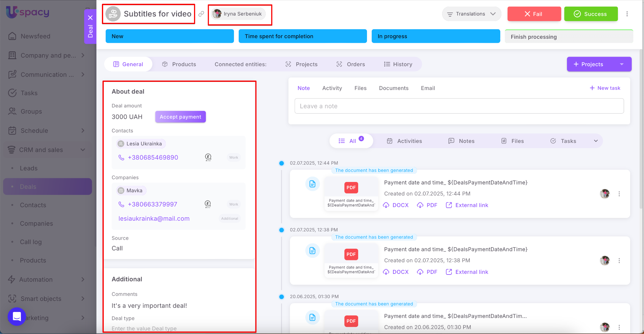
Task: Open External link of the 12:38 PM document
Action: coord(467,272)
